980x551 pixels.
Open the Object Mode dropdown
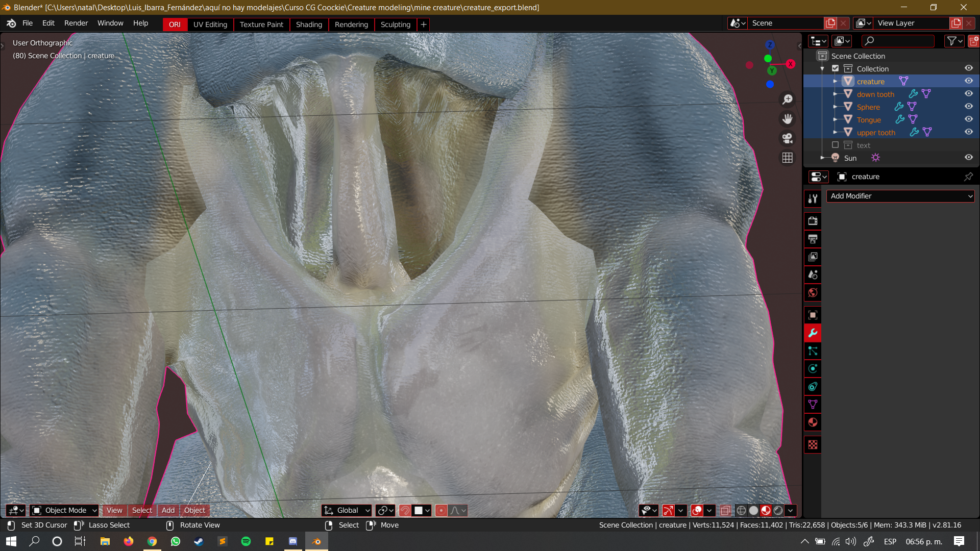point(64,510)
